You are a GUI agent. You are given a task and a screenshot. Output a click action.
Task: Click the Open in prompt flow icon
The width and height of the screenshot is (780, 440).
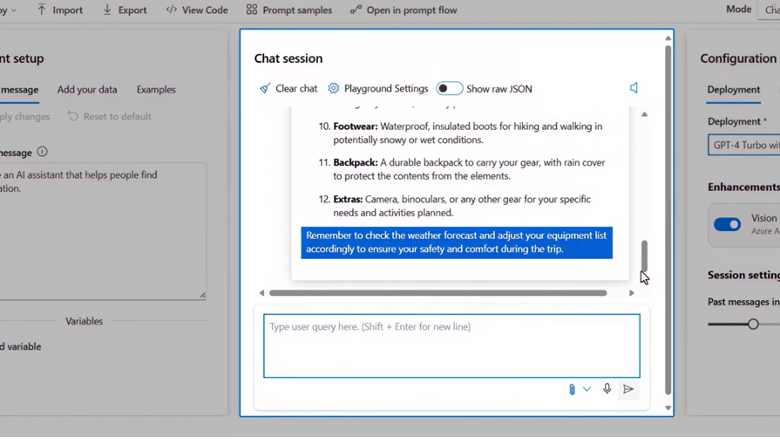click(356, 9)
